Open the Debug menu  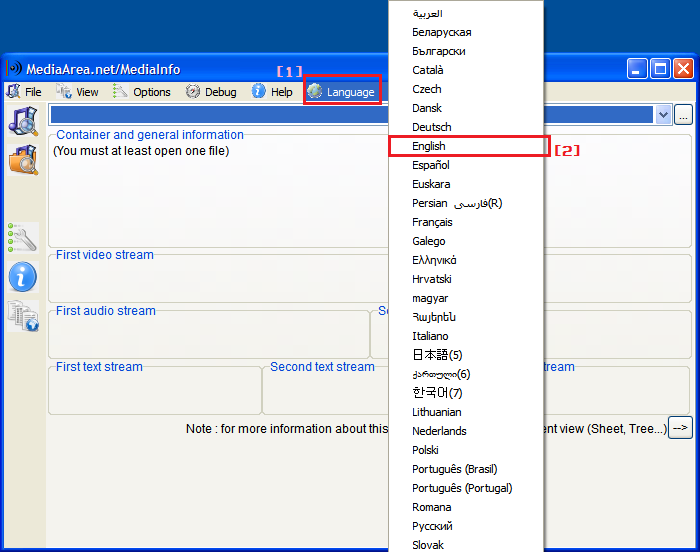click(x=211, y=92)
